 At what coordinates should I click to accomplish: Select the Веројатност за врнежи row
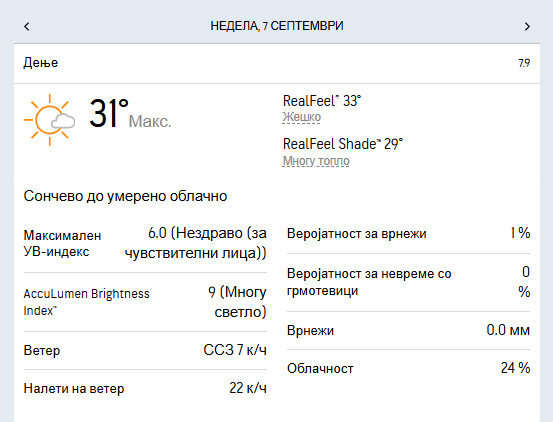408,233
